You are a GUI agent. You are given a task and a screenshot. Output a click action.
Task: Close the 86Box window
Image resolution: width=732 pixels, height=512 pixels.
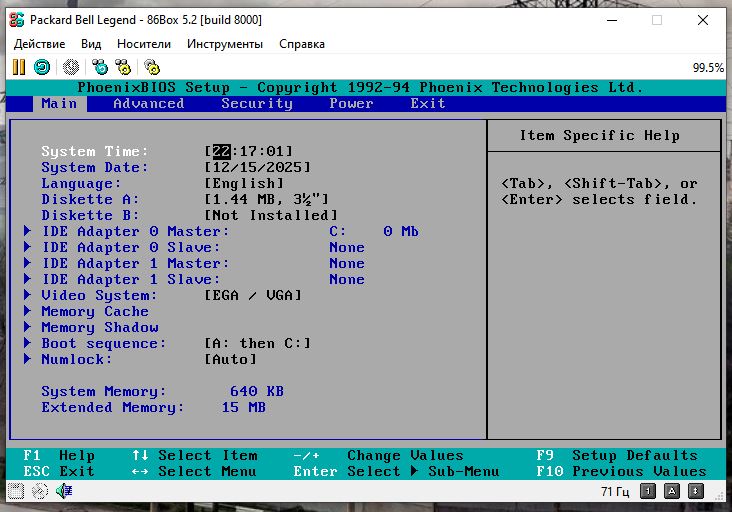click(x=703, y=20)
